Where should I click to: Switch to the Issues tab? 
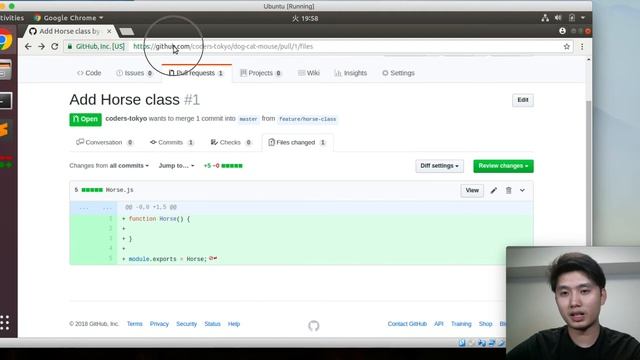point(134,73)
